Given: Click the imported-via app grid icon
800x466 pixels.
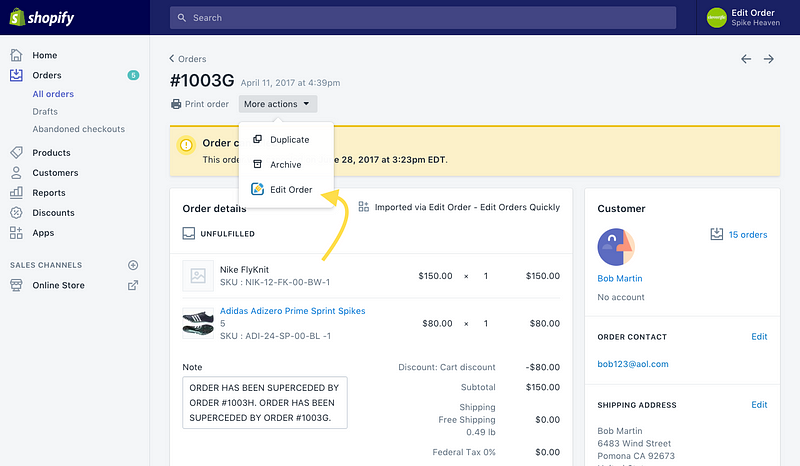Looking at the screenshot, I should click(x=363, y=207).
